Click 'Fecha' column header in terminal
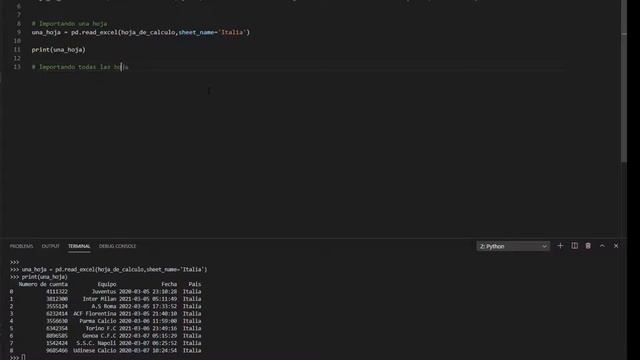Viewport: 640px width, 360px height. coord(169,284)
